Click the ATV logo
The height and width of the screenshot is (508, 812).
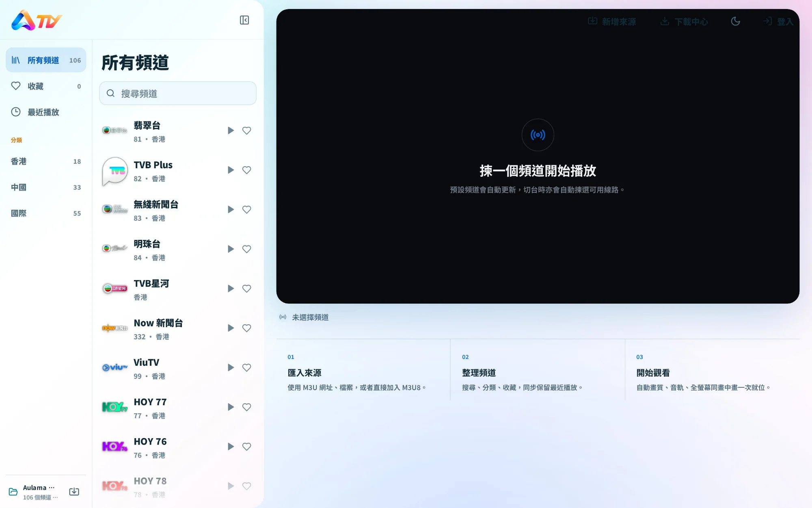(x=37, y=20)
